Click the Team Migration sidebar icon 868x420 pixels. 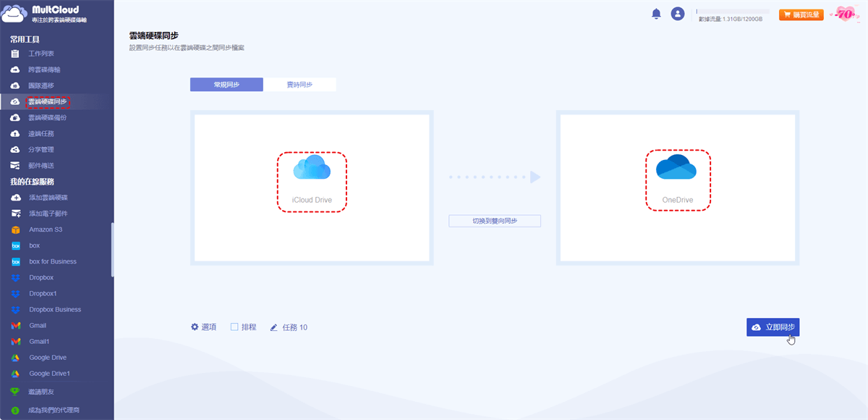(x=15, y=85)
